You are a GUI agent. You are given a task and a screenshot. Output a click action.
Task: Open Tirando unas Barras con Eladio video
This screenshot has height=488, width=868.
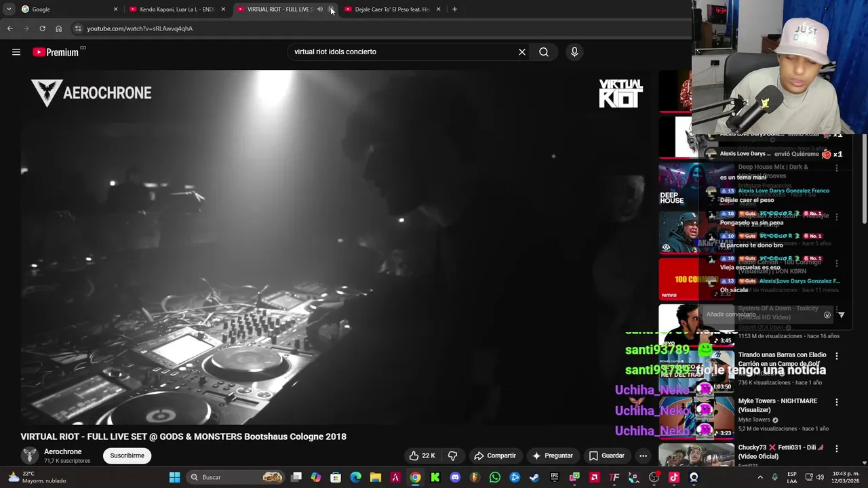tap(782, 359)
